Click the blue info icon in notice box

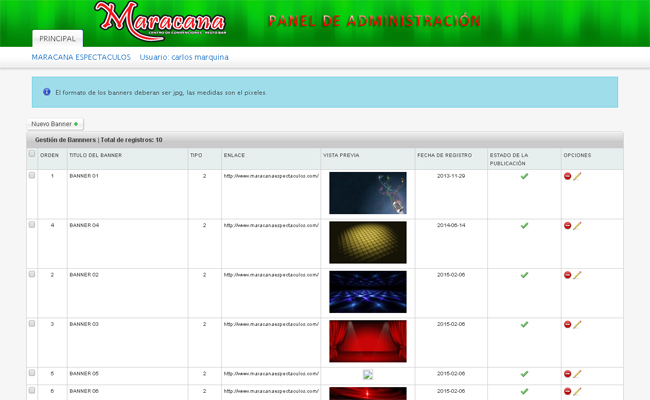click(x=46, y=92)
